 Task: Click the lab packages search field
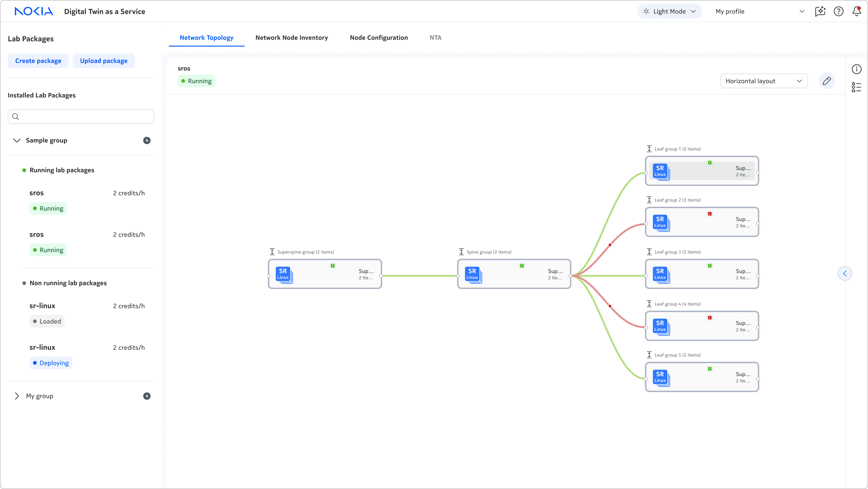point(81,117)
